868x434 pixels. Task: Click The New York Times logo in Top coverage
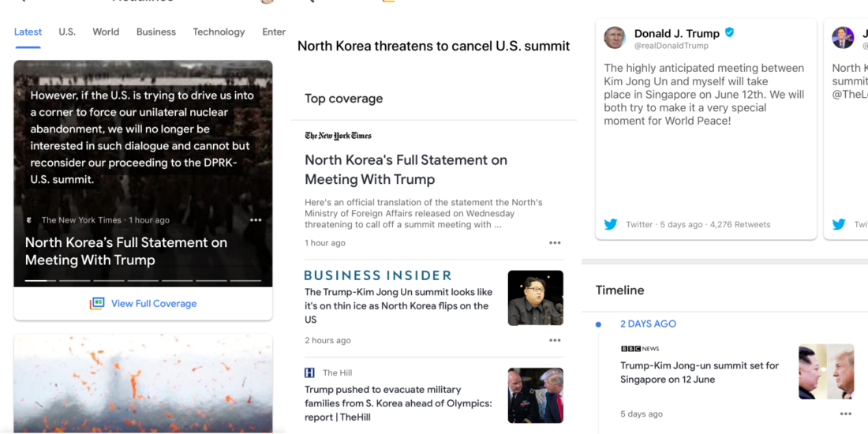click(x=339, y=136)
